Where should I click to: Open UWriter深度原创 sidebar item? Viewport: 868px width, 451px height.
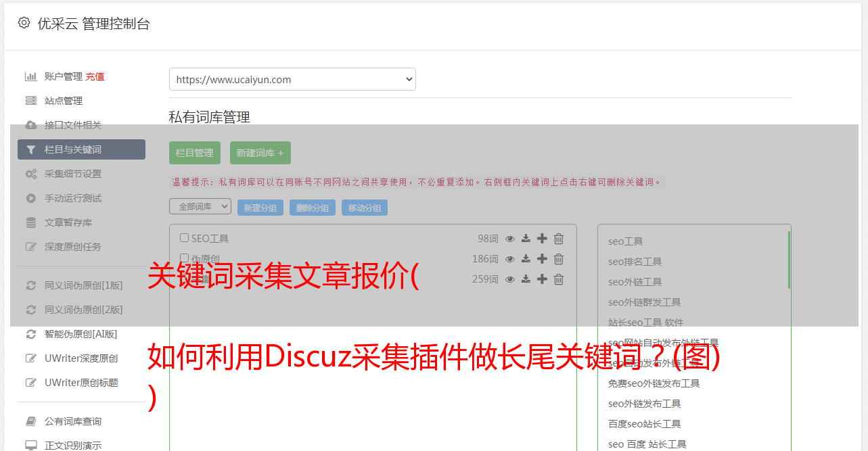81,358
